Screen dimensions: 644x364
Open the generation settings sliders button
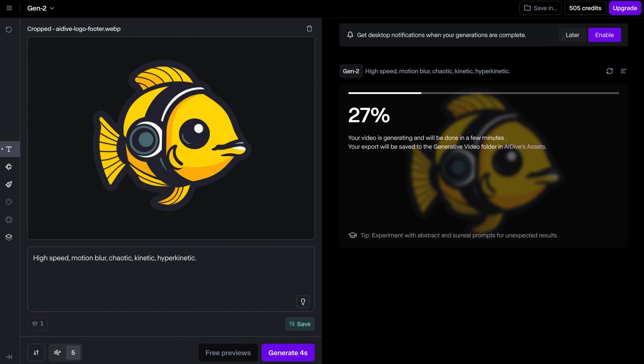(x=36, y=352)
